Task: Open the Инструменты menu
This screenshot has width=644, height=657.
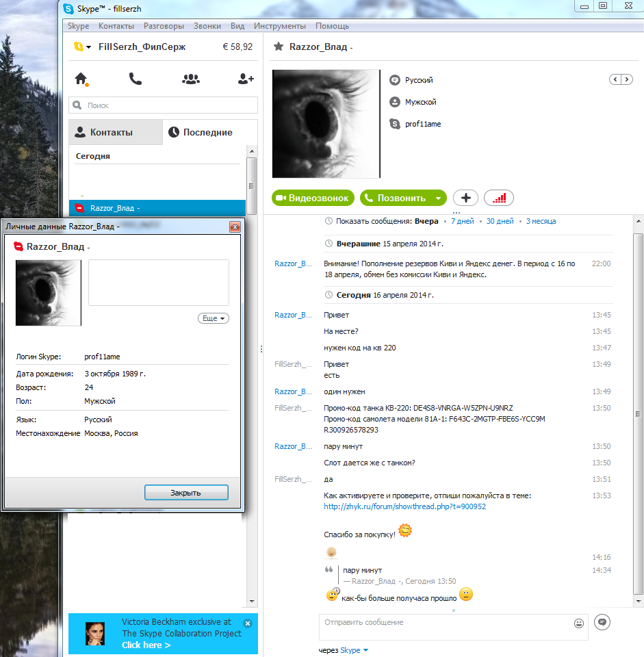Action: pyautogui.click(x=279, y=26)
